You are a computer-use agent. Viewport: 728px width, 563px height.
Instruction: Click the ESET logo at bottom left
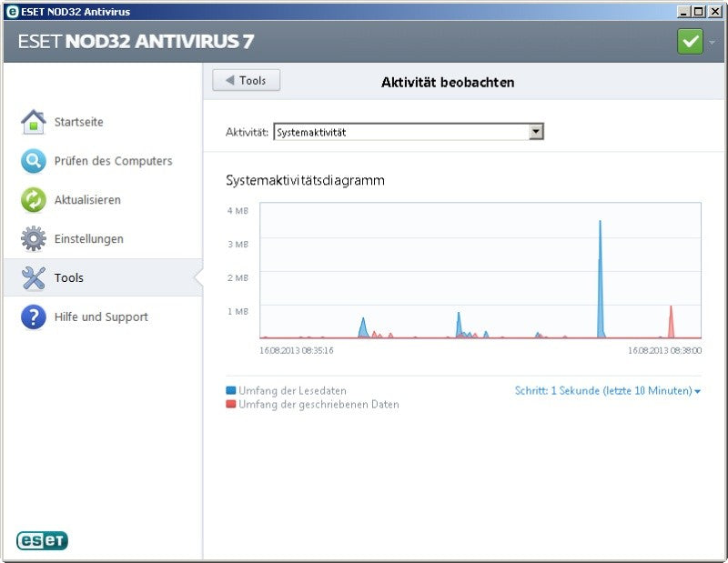[42, 541]
